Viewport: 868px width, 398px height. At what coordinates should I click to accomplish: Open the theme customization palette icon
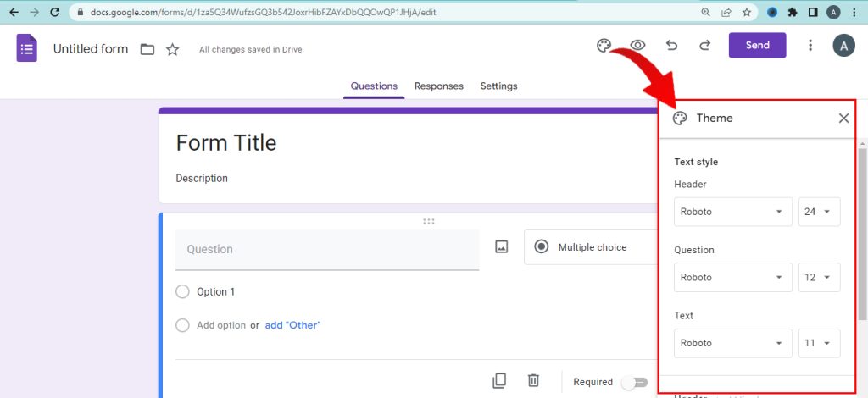click(604, 46)
